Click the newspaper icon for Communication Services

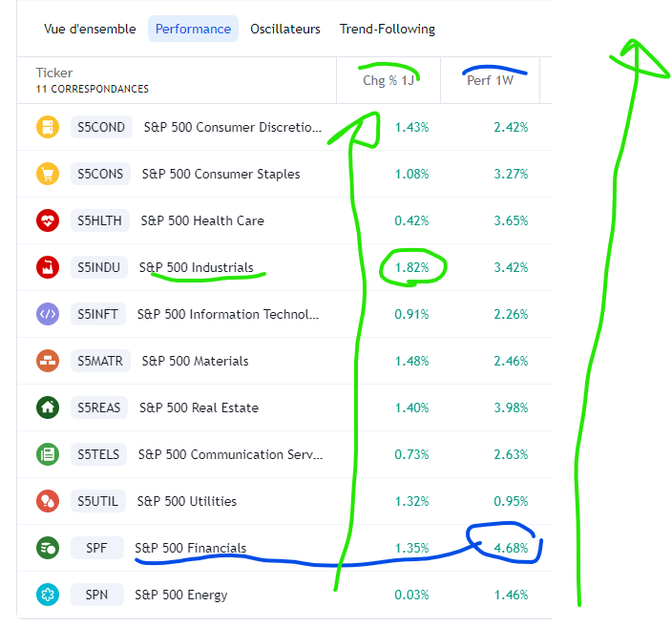pos(48,454)
